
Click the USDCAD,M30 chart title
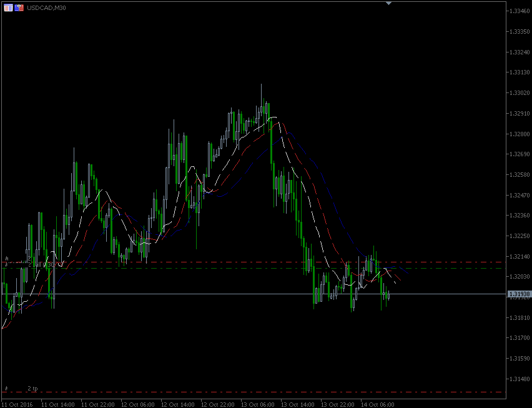(x=46, y=7)
